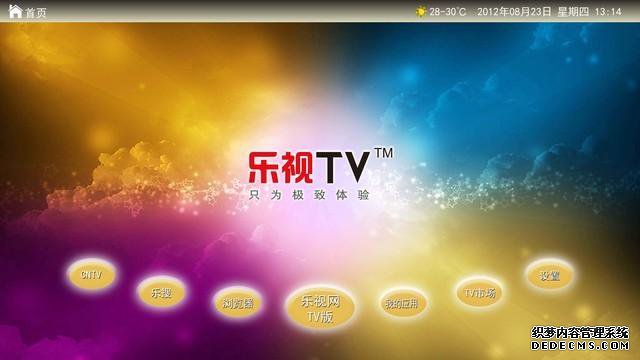The width and height of the screenshot is (640, 360).
Task: Open the TV市场 market icon
Action: pos(480,292)
